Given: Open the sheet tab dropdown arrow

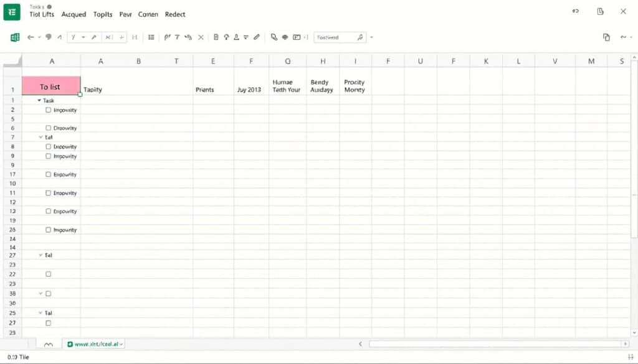Looking at the screenshot, I should (121, 345).
